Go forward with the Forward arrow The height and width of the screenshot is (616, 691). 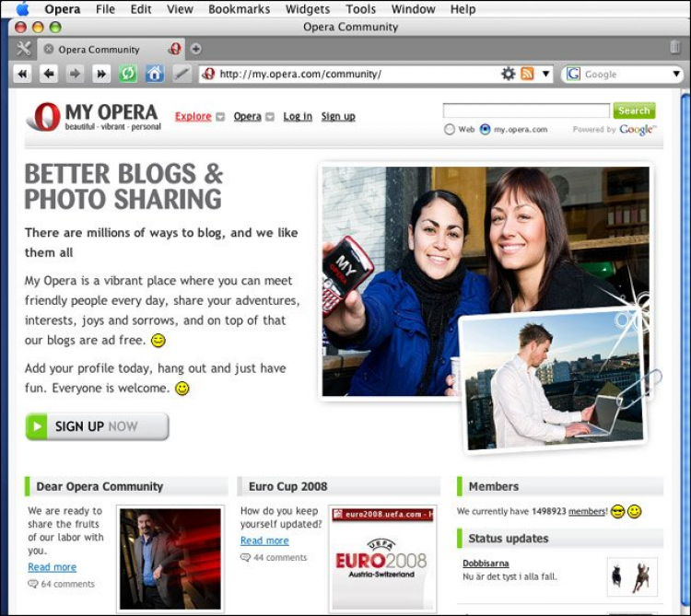pyautogui.click(x=75, y=74)
